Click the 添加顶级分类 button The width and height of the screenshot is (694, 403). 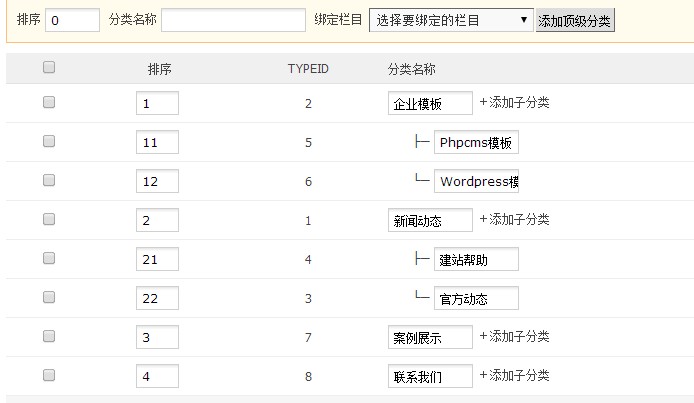(575, 20)
